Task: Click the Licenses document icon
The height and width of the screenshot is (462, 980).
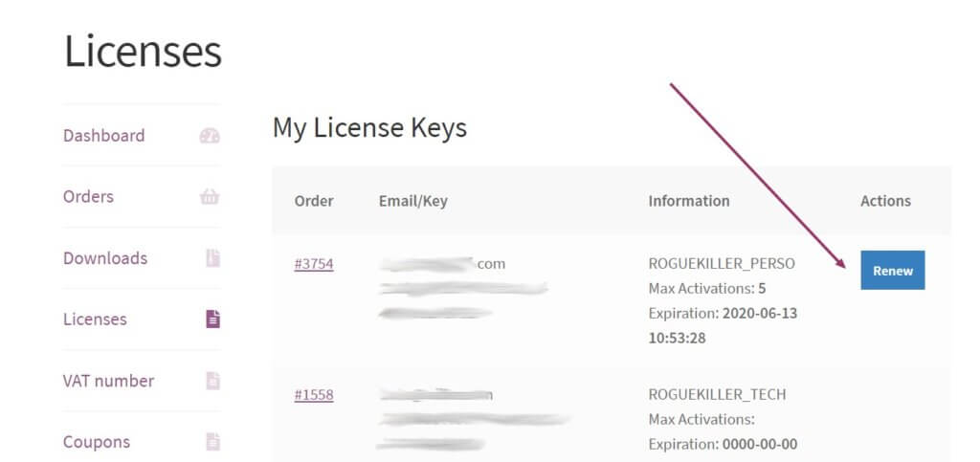Action: (212, 319)
